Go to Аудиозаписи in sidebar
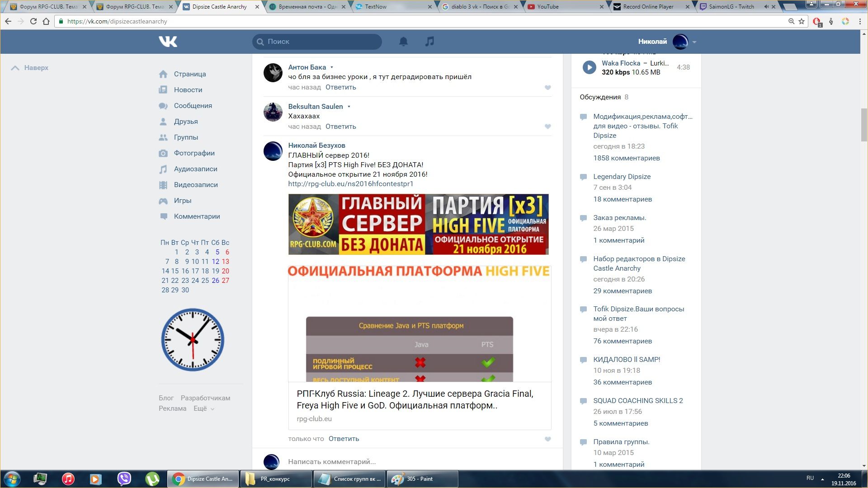Screen dimensions: 868x488 [195, 169]
